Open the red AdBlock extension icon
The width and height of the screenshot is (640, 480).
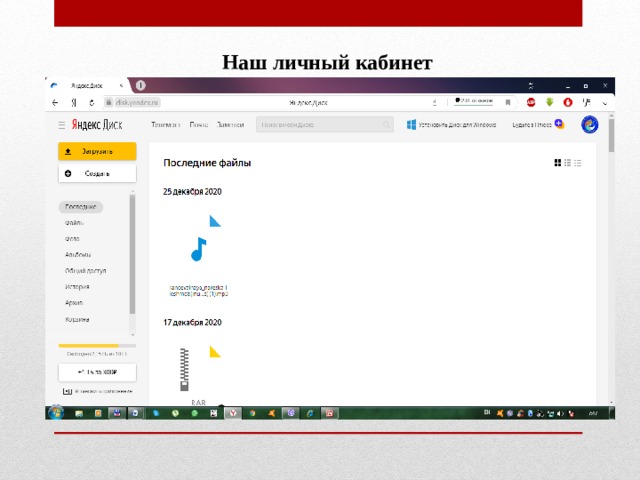pos(531,102)
